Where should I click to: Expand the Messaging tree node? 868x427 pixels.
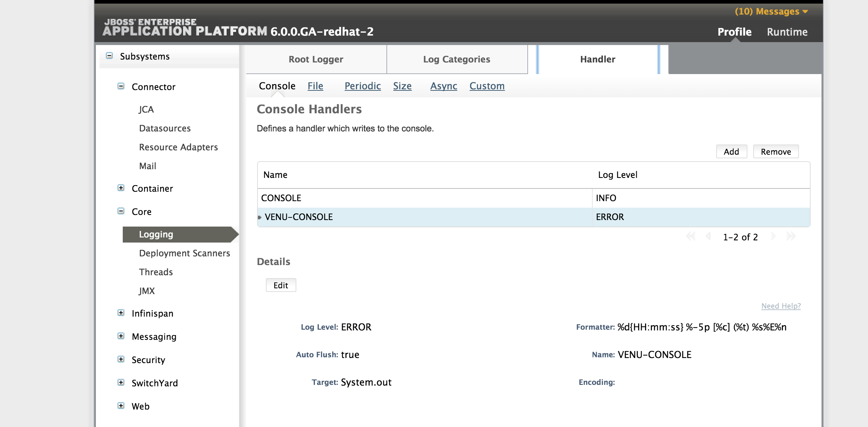[x=121, y=336]
